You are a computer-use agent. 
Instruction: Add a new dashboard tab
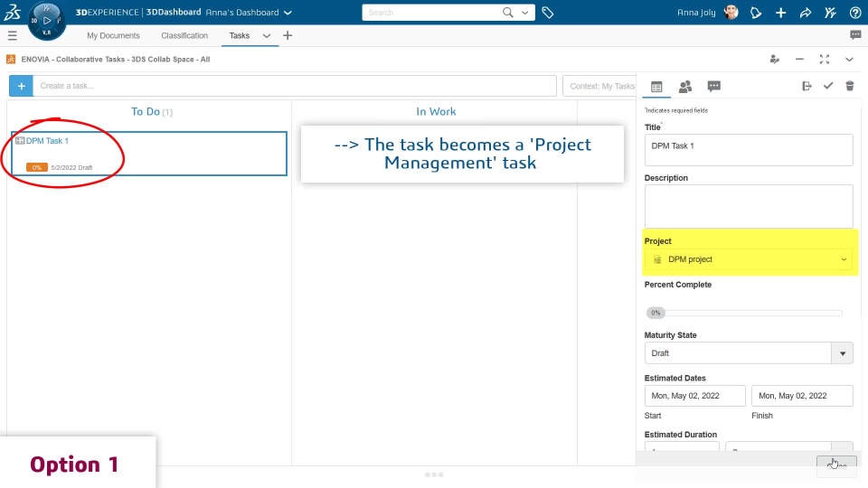[288, 35]
